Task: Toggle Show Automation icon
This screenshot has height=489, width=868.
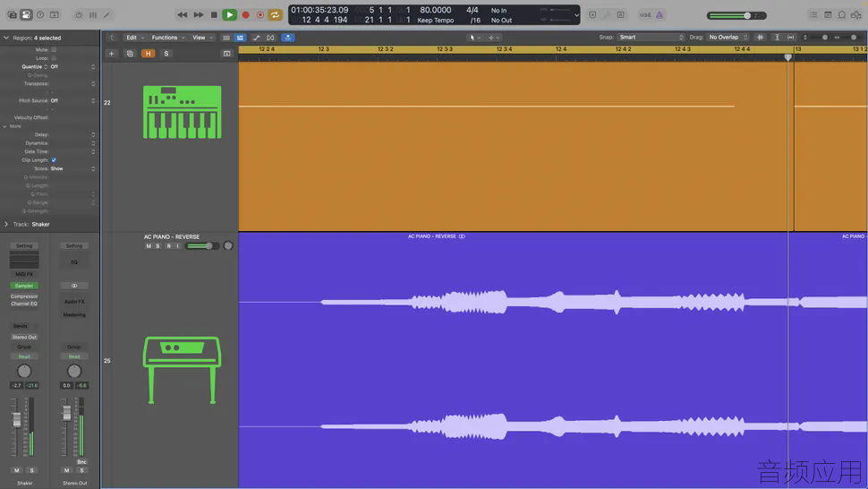Action: [x=256, y=38]
